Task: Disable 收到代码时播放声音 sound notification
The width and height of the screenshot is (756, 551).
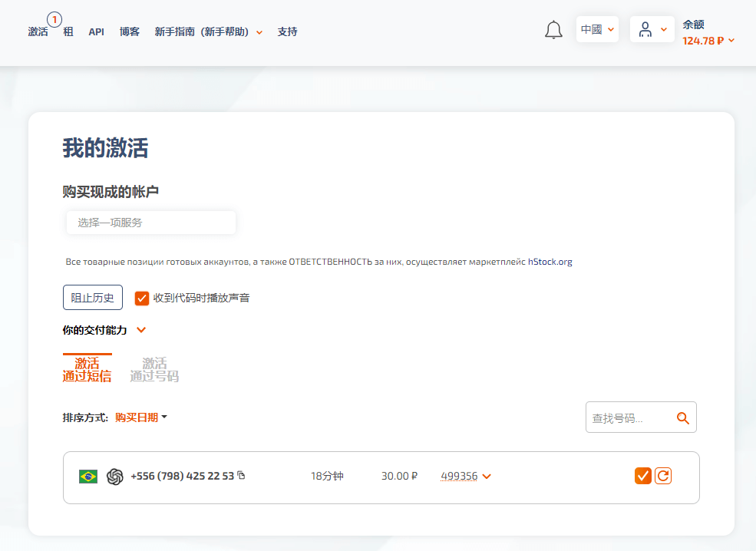Action: pyautogui.click(x=141, y=298)
